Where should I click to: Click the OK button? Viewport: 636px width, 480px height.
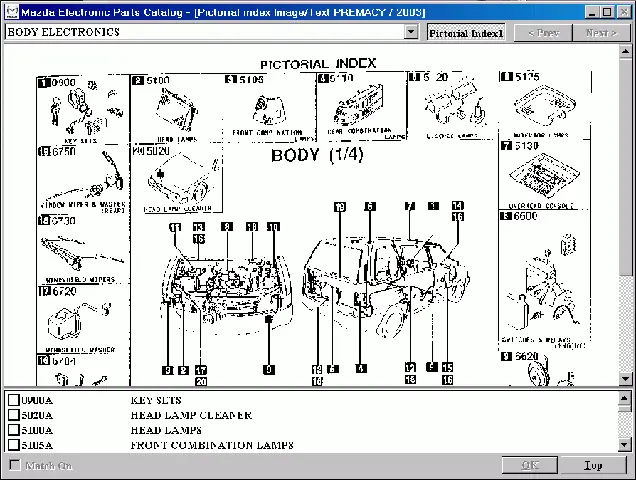(x=530, y=465)
